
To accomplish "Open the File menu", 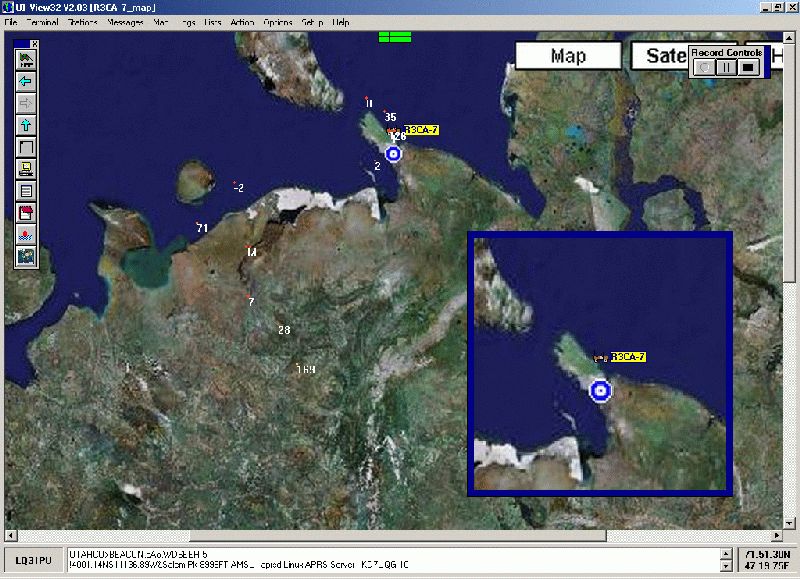I will click(11, 22).
